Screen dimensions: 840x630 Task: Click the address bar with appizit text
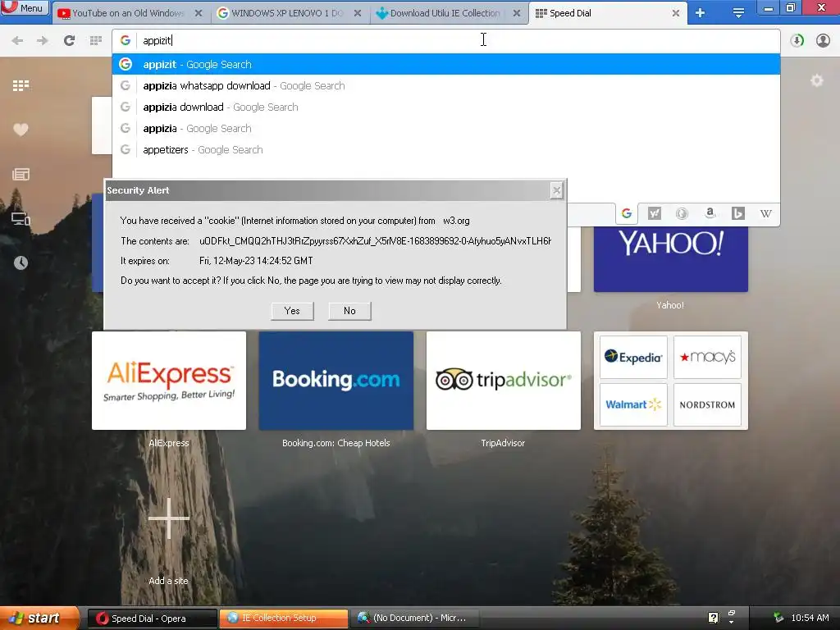[445, 40]
